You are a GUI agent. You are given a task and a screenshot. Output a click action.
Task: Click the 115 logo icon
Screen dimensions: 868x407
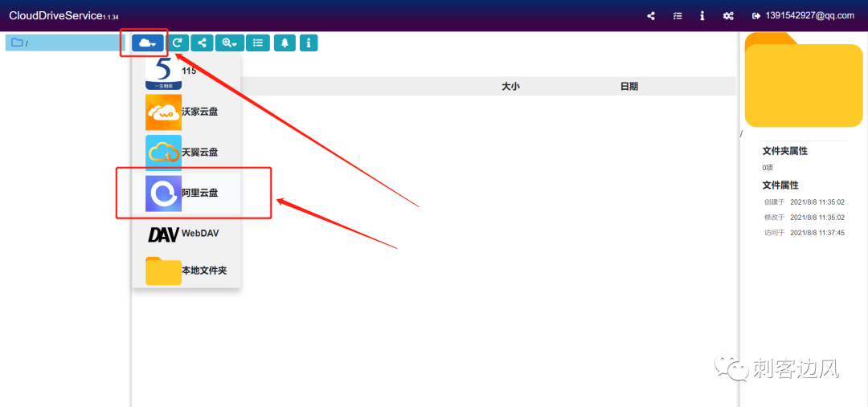pos(163,71)
